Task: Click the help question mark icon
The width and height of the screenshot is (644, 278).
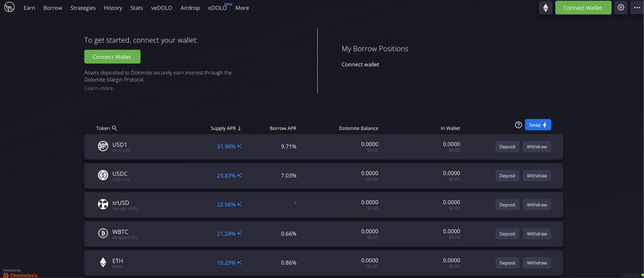Action: pos(518,125)
